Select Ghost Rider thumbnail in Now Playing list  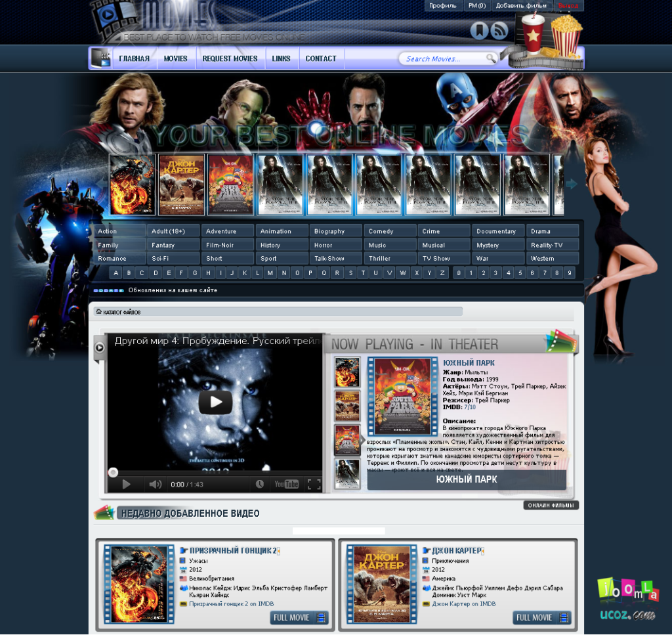point(347,372)
